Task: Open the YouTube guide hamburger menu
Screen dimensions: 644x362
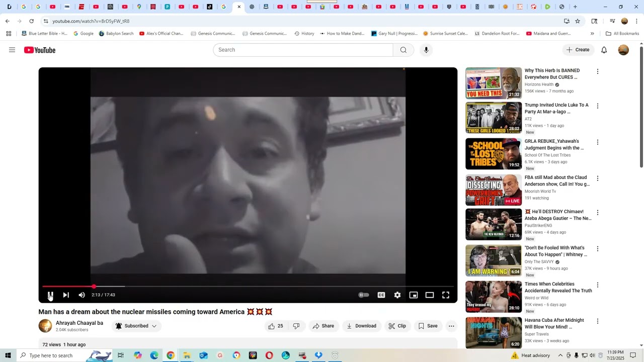Action: (12, 50)
